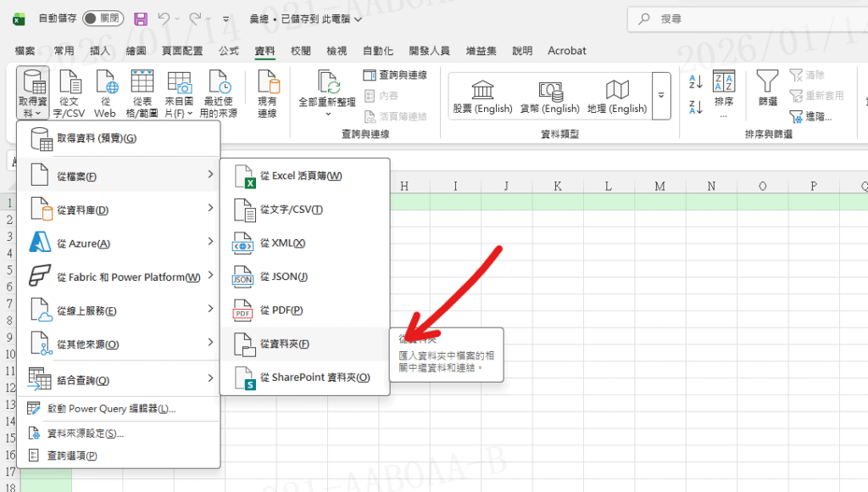Expand the 從 Azure submenu
The image size is (868, 492).
[x=119, y=243]
